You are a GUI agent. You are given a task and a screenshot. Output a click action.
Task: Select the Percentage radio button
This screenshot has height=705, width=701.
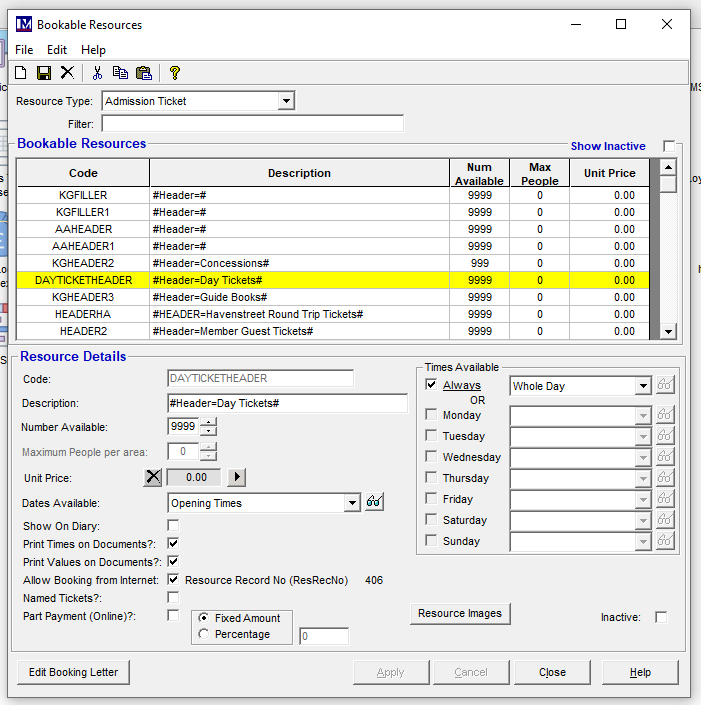(x=204, y=634)
